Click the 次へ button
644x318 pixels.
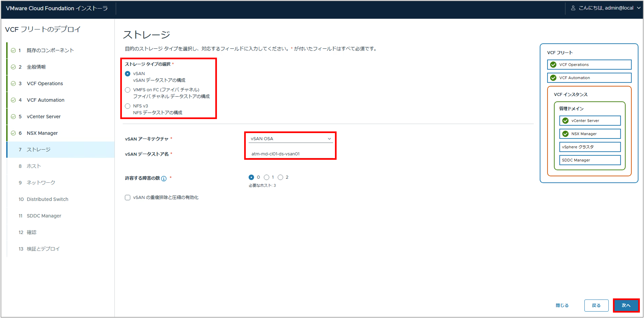coord(626,305)
